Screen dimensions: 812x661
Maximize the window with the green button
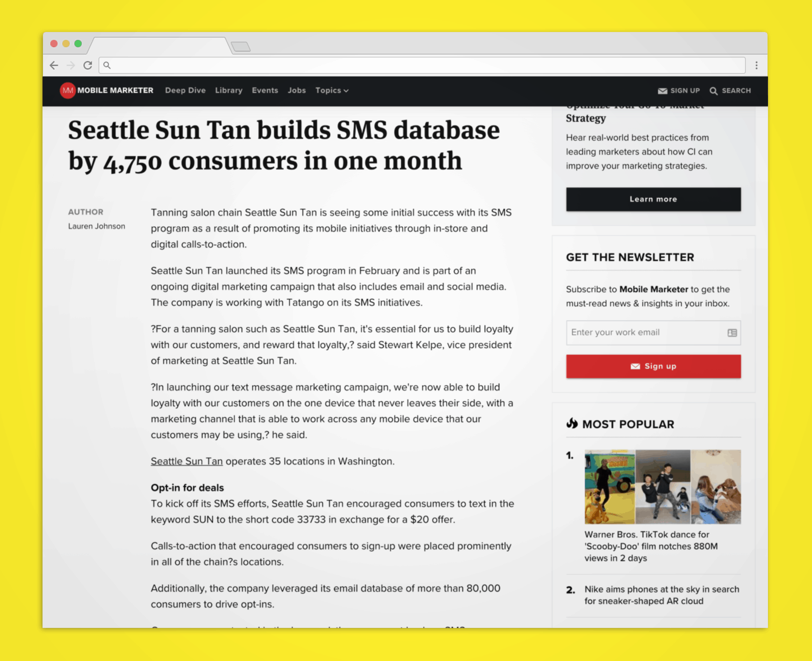78,43
